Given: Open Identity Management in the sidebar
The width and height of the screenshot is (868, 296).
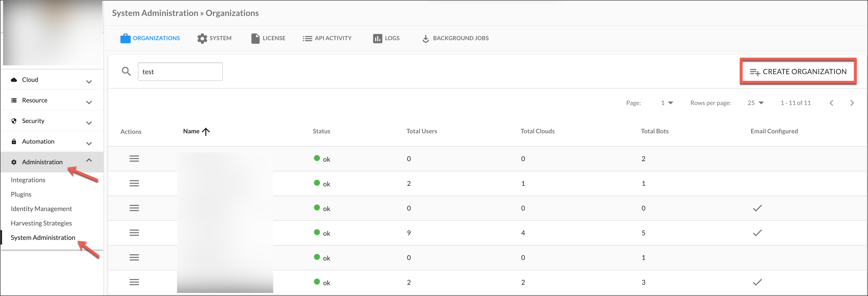Looking at the screenshot, I should (x=41, y=209).
